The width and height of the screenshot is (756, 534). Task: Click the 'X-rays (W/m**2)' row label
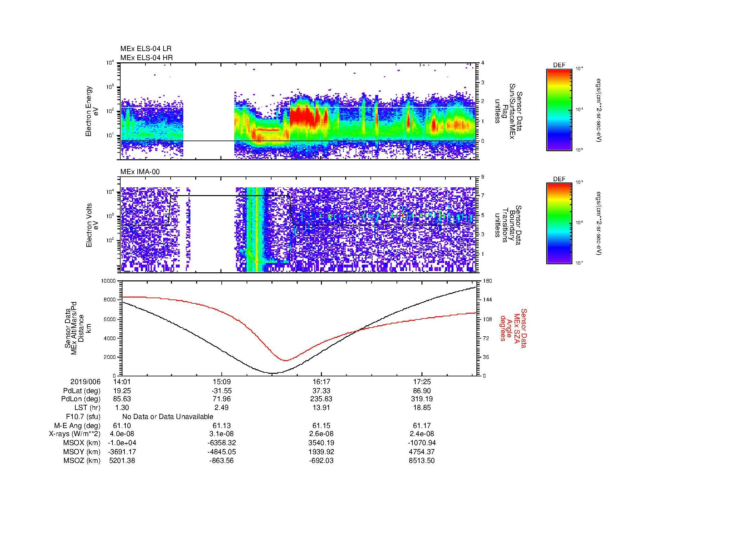click(x=75, y=434)
